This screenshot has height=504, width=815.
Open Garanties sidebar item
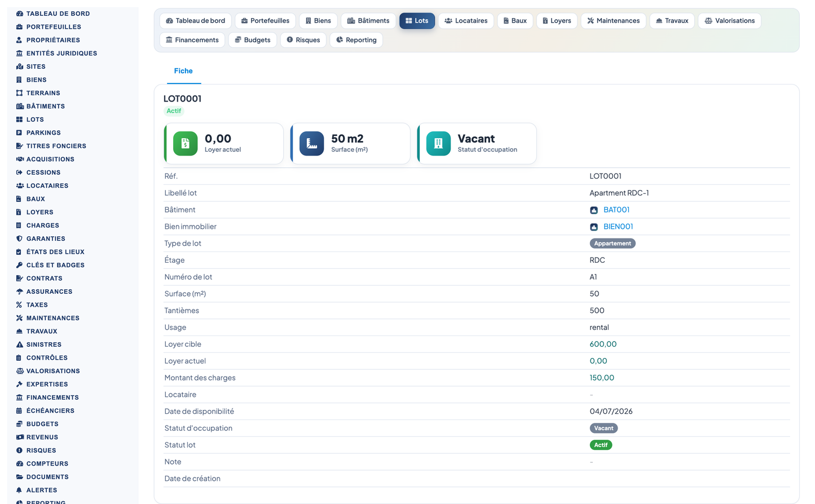(41, 238)
